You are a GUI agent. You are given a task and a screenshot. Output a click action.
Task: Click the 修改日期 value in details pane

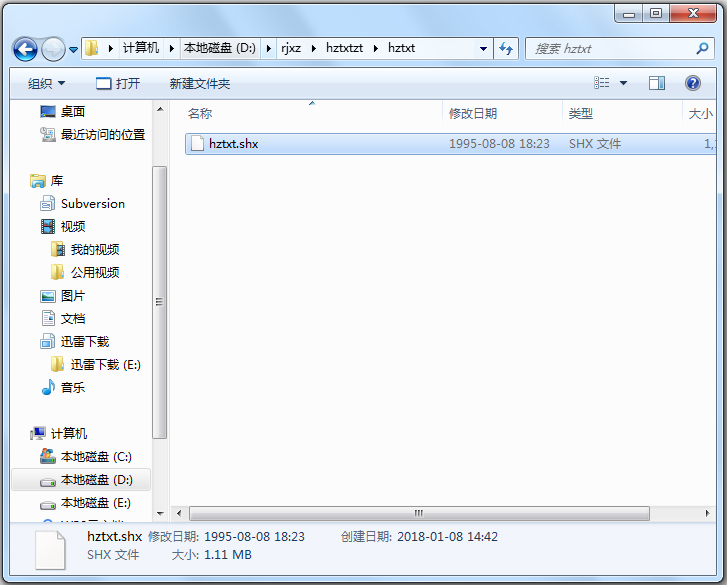[254, 537]
